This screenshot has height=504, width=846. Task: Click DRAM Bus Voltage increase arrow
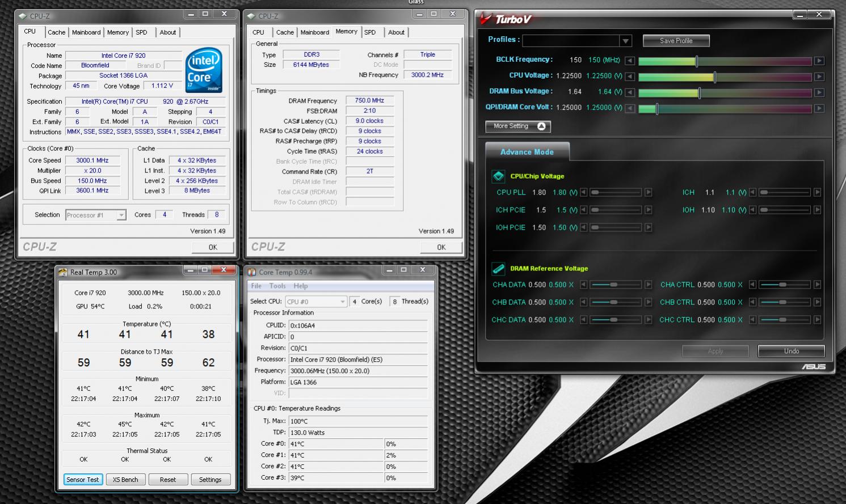[x=819, y=92]
